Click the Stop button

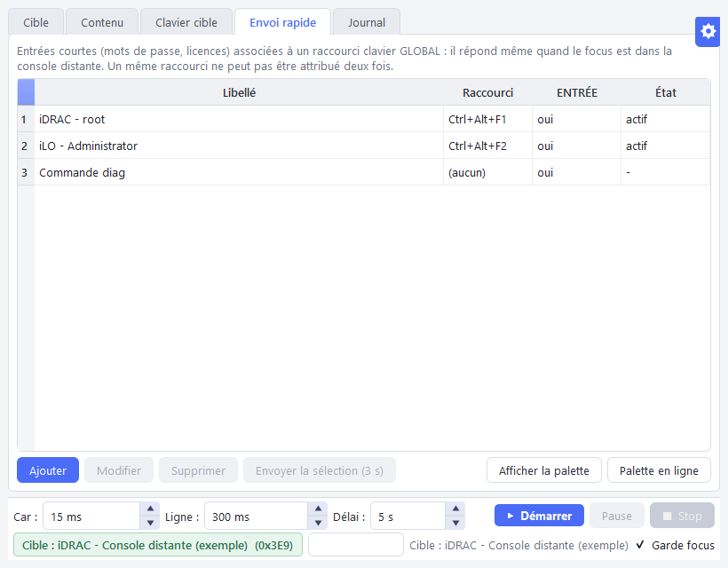tap(682, 516)
